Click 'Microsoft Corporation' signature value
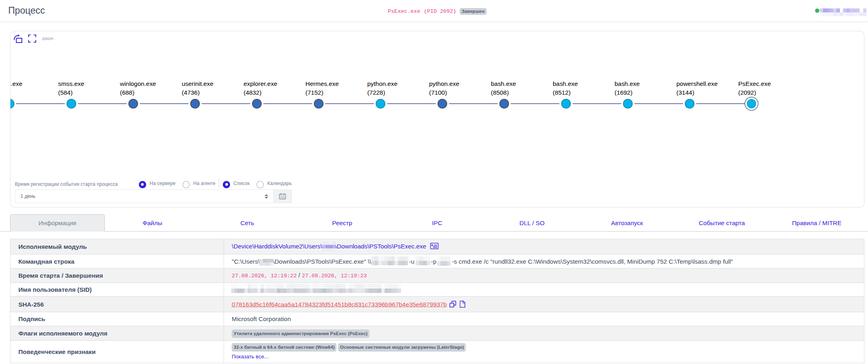This screenshot has height=364, width=868. (261, 319)
